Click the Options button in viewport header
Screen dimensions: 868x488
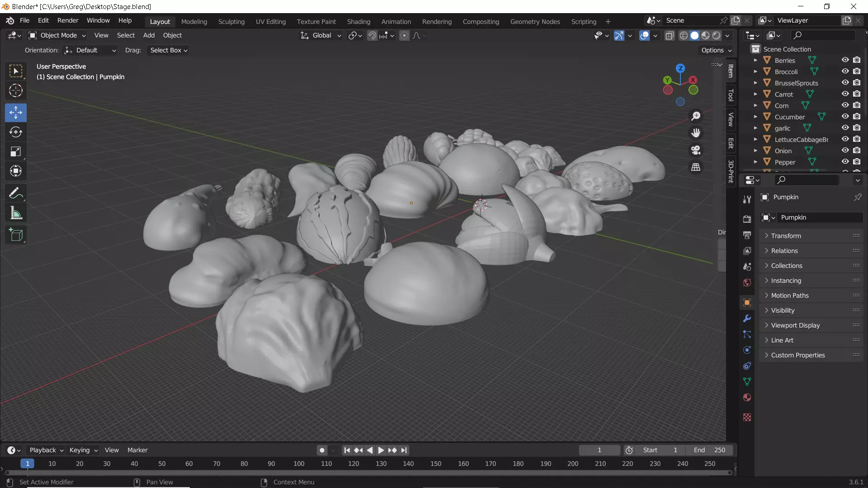(x=716, y=50)
